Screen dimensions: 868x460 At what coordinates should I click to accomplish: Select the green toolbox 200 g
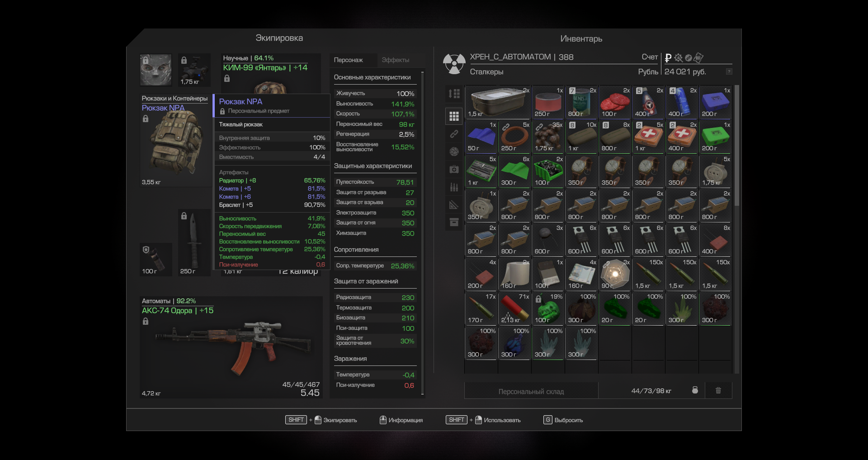click(x=715, y=137)
